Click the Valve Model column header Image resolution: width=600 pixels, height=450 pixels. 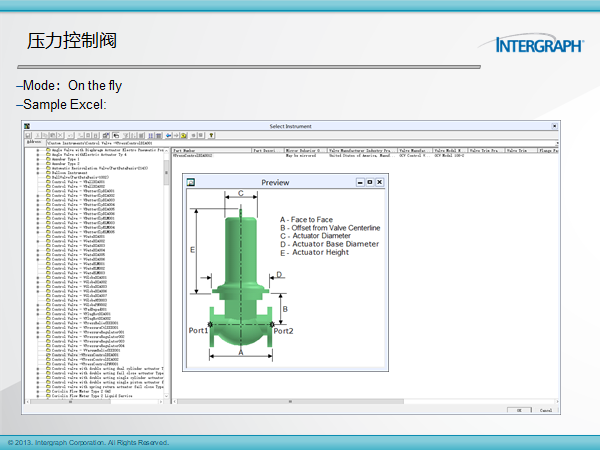450,150
